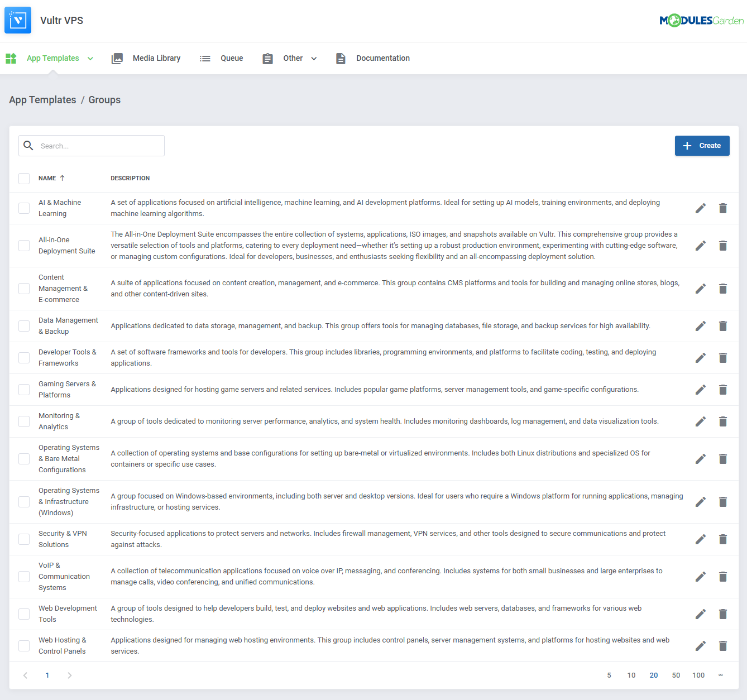Screen dimensions: 747x700
Task: Edit the AI & Machine Learning group
Action: point(700,208)
